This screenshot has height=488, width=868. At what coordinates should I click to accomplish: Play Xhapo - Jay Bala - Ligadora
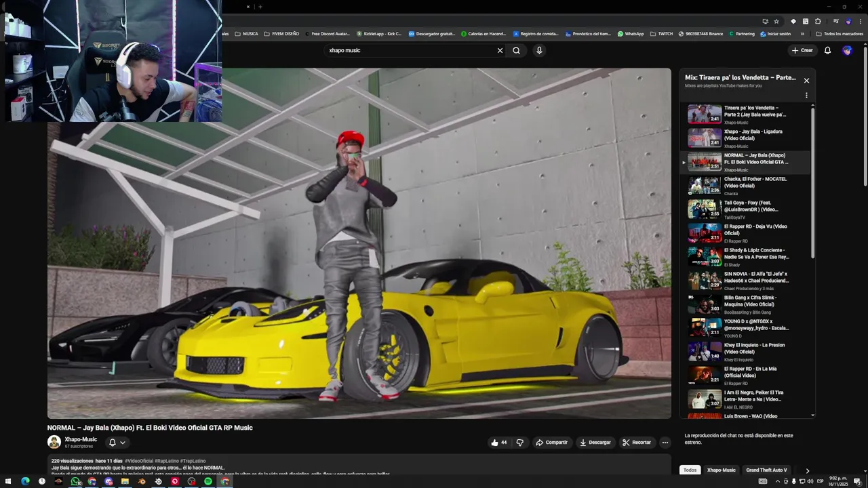pyautogui.click(x=746, y=138)
